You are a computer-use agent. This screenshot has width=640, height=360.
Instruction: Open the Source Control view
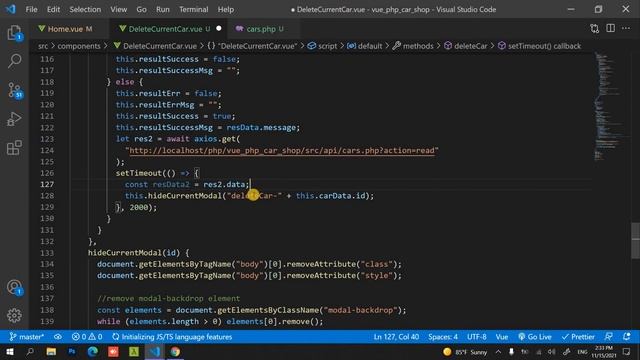[15, 90]
